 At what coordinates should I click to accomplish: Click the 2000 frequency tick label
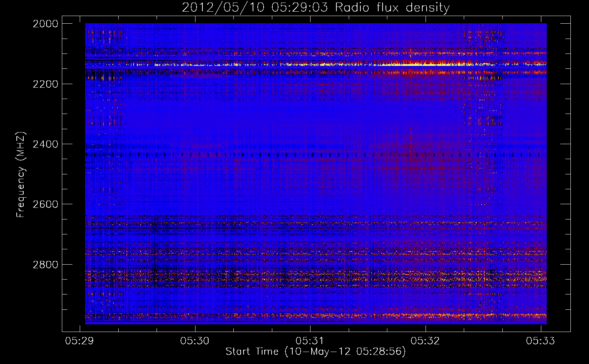pos(46,24)
